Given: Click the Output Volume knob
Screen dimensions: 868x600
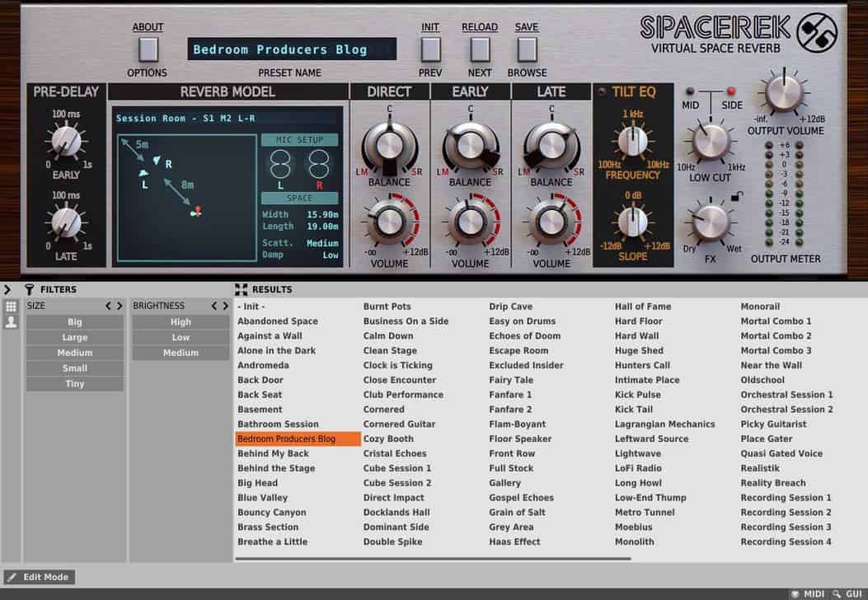Looking at the screenshot, I should point(785,95).
